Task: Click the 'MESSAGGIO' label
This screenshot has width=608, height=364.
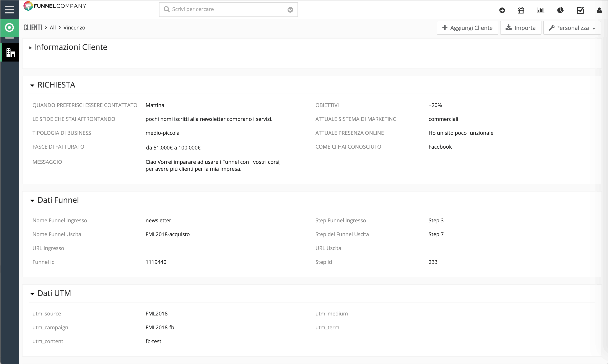Action: (47, 162)
